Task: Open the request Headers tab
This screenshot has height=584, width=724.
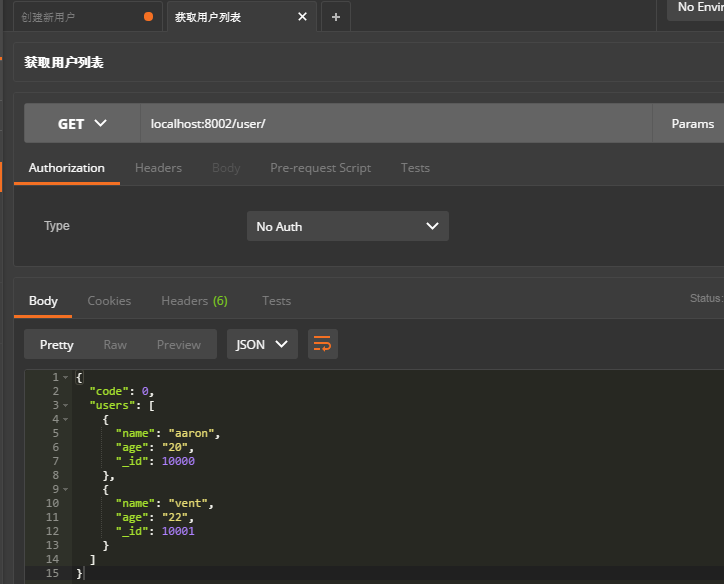Action: (x=158, y=168)
